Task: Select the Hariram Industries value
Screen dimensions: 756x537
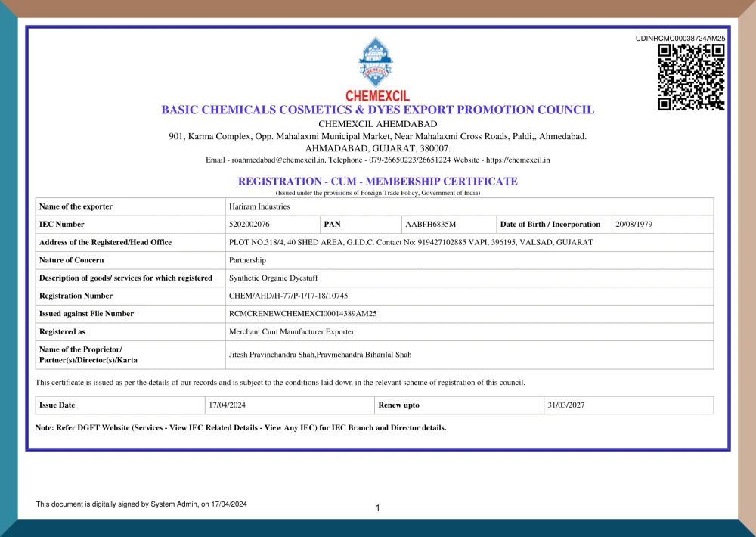Action: point(259,206)
